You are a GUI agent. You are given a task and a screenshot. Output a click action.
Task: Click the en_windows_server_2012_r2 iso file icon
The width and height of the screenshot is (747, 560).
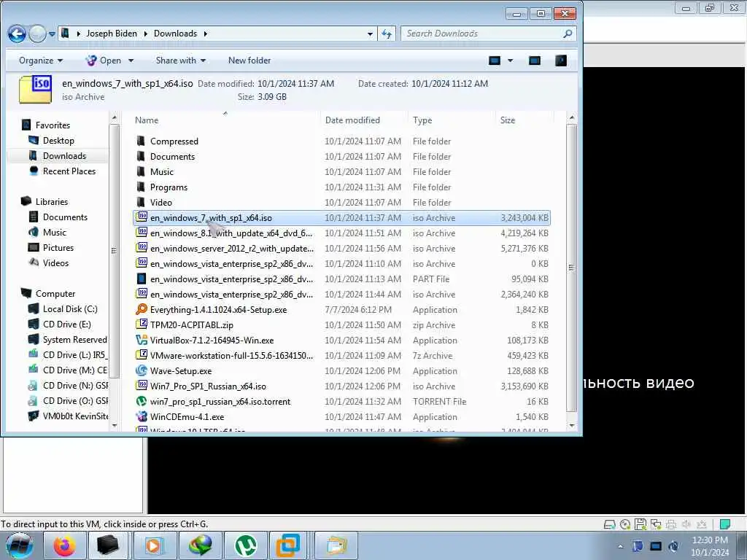[x=142, y=248]
